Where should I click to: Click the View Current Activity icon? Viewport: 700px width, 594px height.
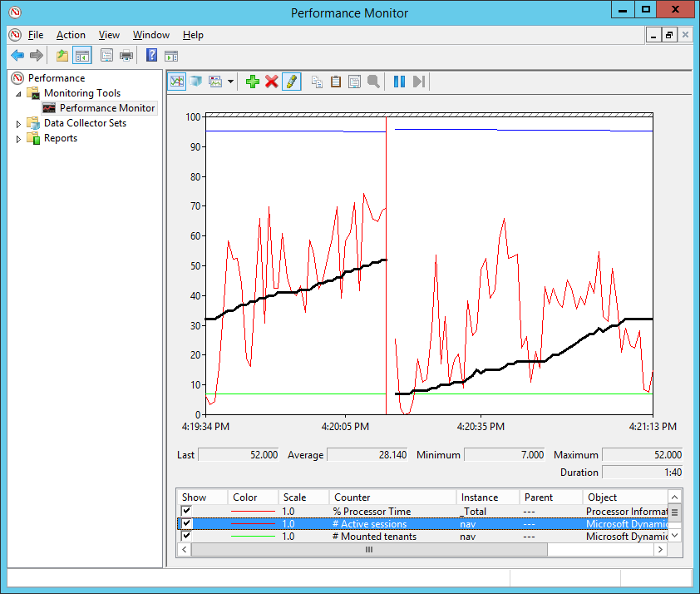point(177,82)
